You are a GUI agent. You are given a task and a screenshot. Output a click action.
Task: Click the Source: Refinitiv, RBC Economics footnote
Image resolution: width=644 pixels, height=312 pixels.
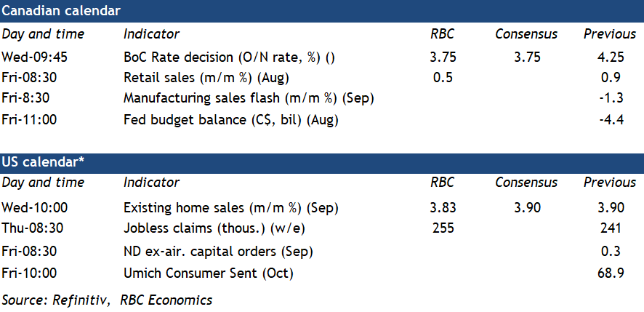pyautogui.click(x=107, y=299)
